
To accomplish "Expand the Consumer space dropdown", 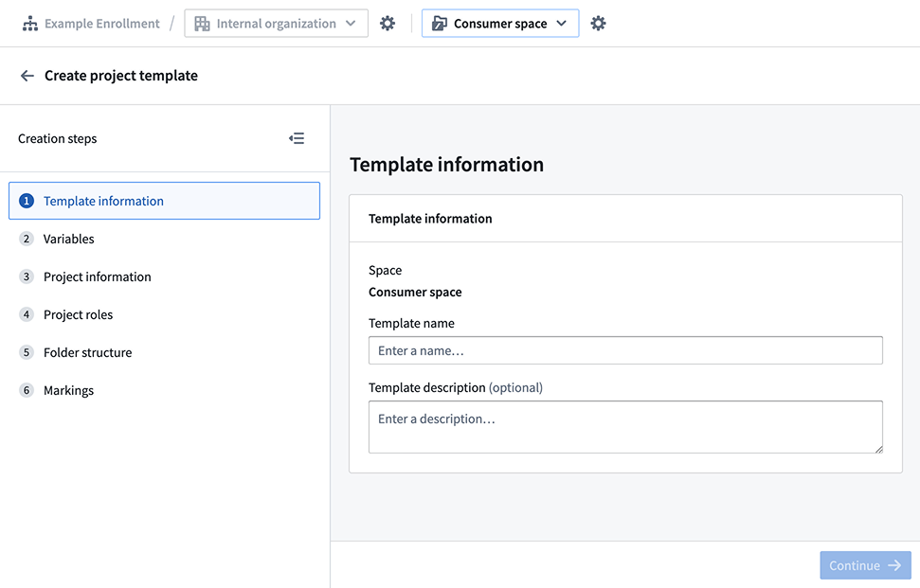I will click(x=499, y=24).
